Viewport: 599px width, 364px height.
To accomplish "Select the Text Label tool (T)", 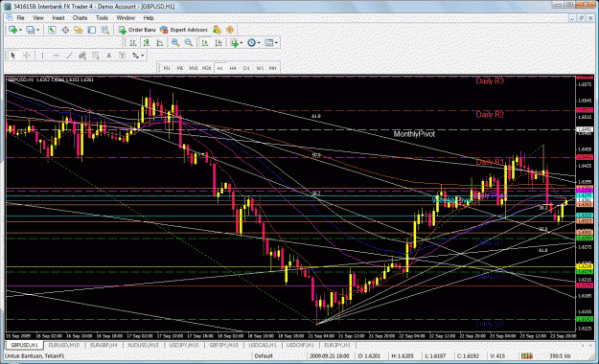I will click(123, 56).
